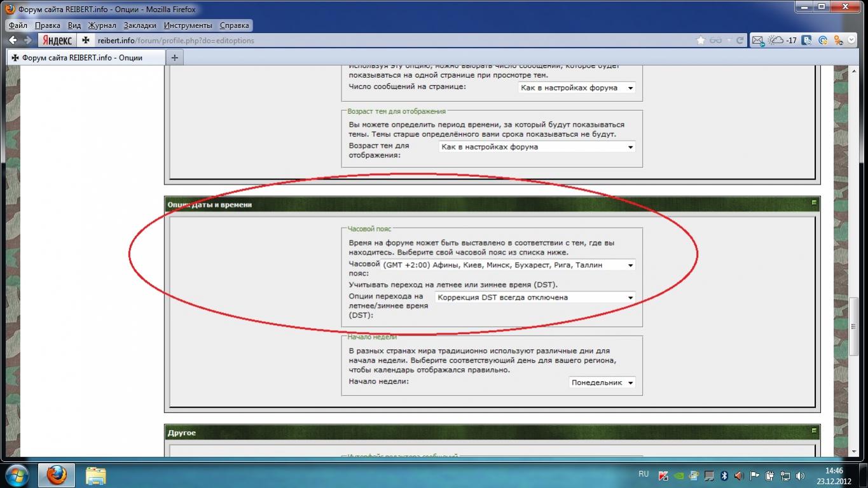Open the Mail.ru toolbar icon
Viewport: 868px width, 488px height.
(x=823, y=40)
